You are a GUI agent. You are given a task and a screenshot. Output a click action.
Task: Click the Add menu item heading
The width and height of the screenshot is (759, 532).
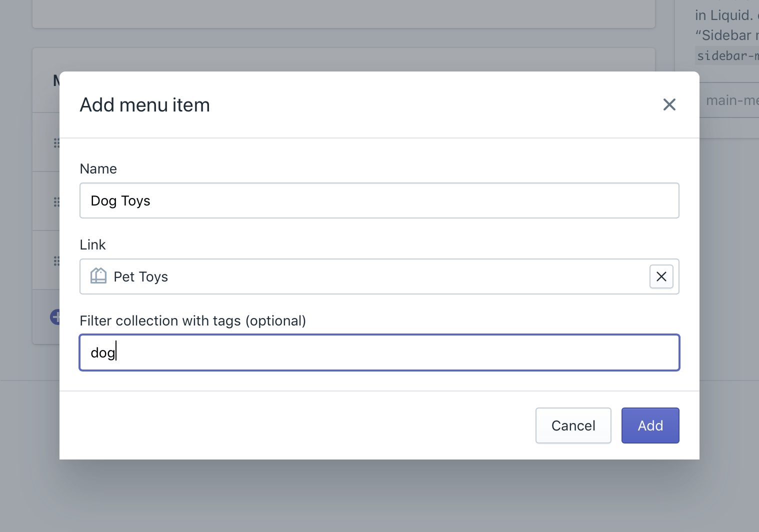[145, 105]
